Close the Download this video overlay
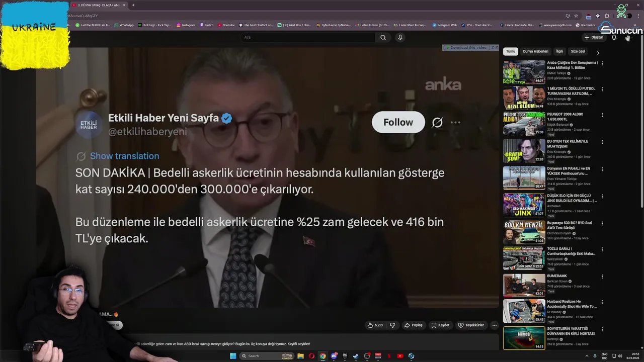 tap(496, 47)
